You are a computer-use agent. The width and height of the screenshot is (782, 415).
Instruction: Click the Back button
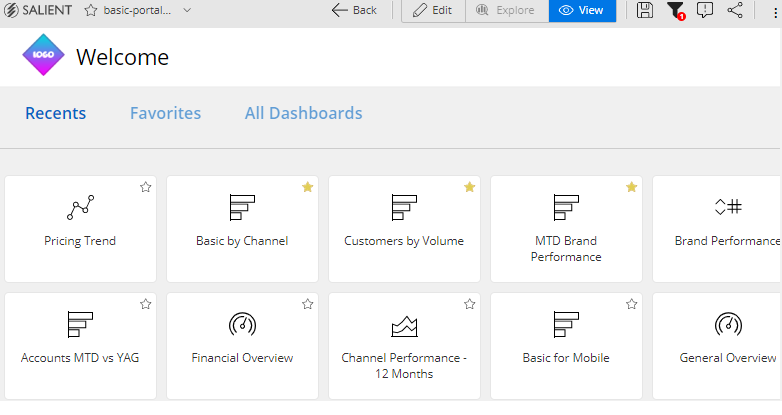pos(354,10)
